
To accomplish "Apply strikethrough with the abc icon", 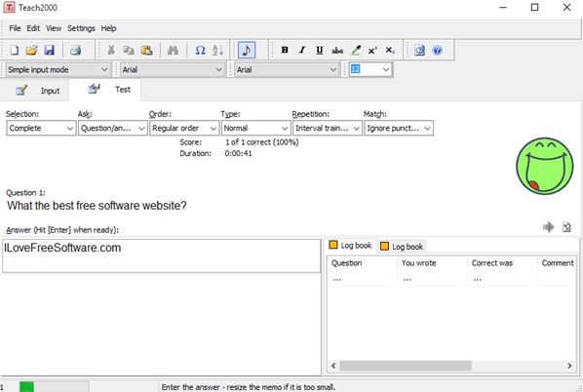I will coord(337,50).
